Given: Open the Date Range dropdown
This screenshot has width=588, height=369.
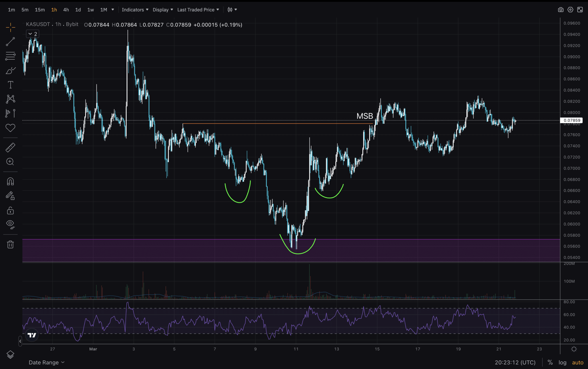Looking at the screenshot, I should [x=47, y=362].
